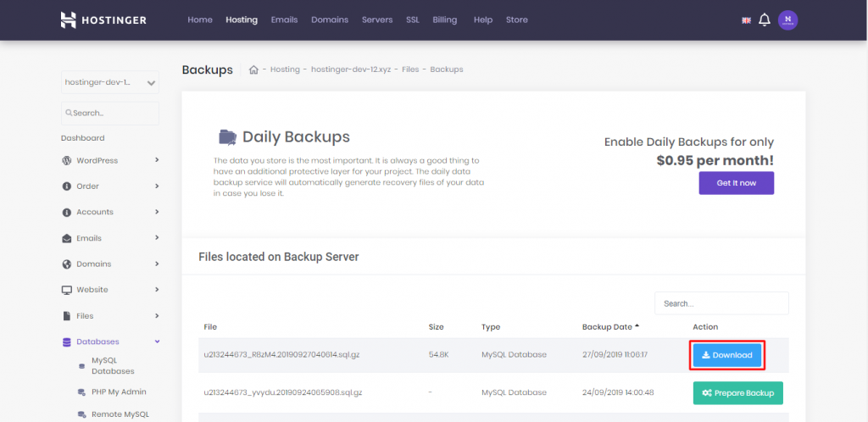Click the 54.8K size cell
This screenshot has height=422, width=868.
point(438,354)
